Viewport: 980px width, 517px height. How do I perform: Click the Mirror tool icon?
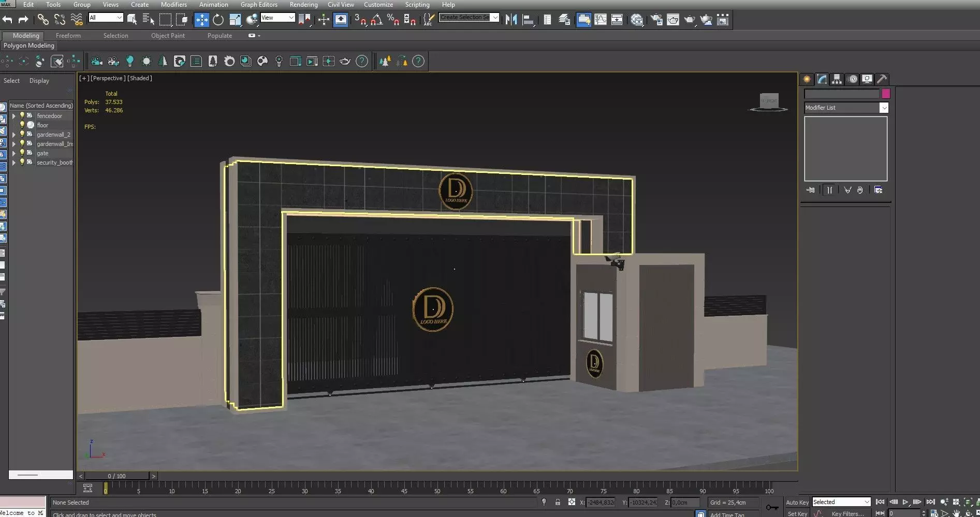click(511, 20)
